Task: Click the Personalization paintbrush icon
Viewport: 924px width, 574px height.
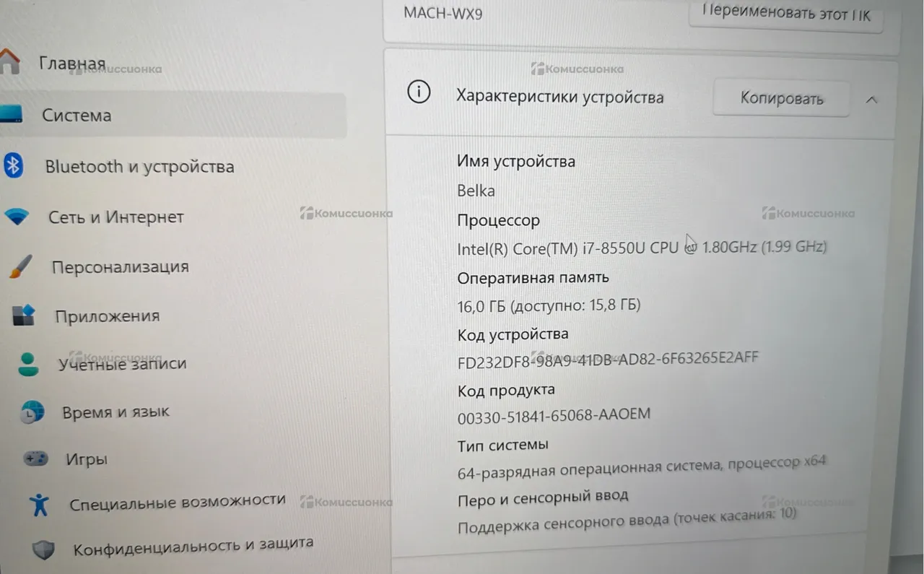Action: pyautogui.click(x=20, y=266)
